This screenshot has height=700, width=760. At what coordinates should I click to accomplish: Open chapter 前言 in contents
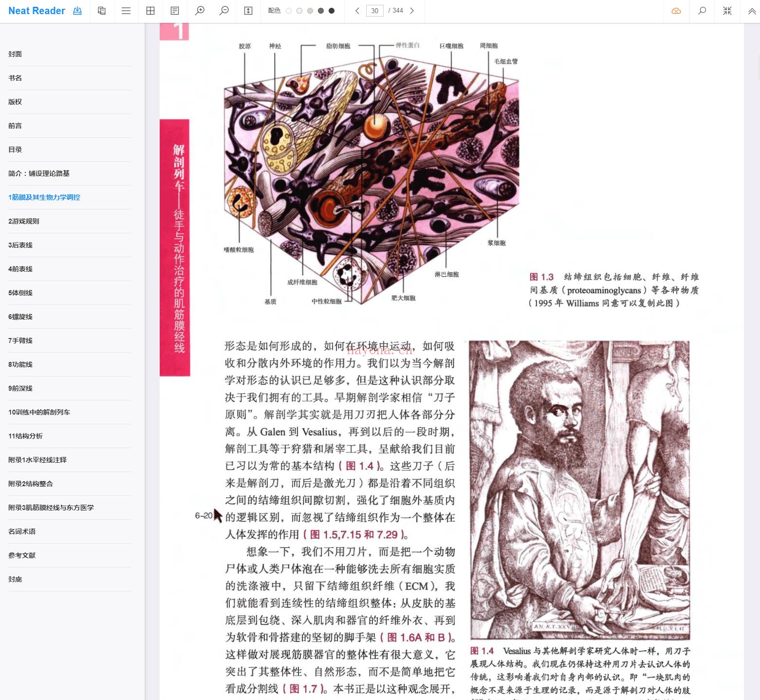[x=70, y=126]
